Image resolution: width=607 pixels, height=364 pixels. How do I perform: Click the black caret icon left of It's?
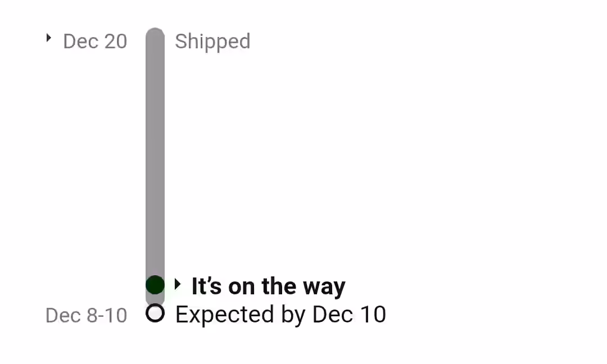click(177, 284)
